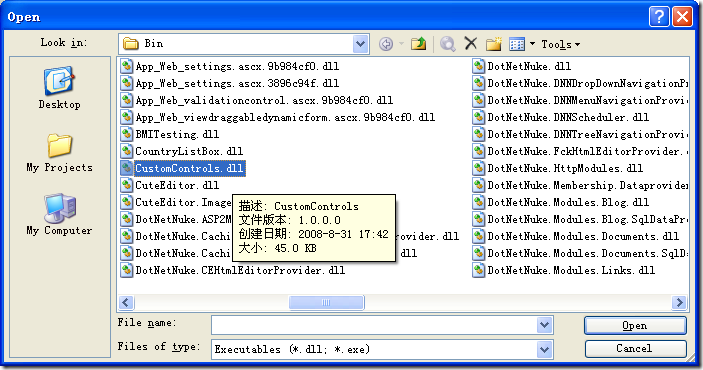Screen dimensions: 703x370
Task: Click icon of DotNetNuke.HttpModules.dll
Action: click(479, 169)
